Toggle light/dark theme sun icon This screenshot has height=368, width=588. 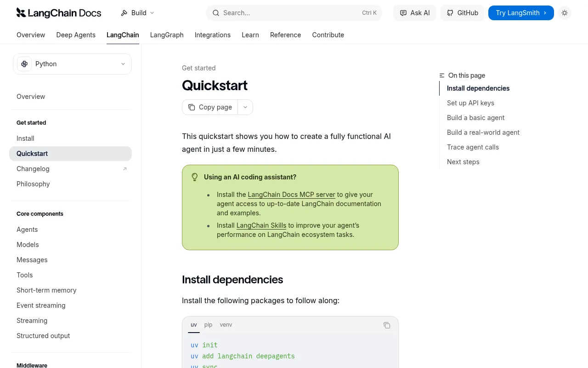tap(565, 13)
